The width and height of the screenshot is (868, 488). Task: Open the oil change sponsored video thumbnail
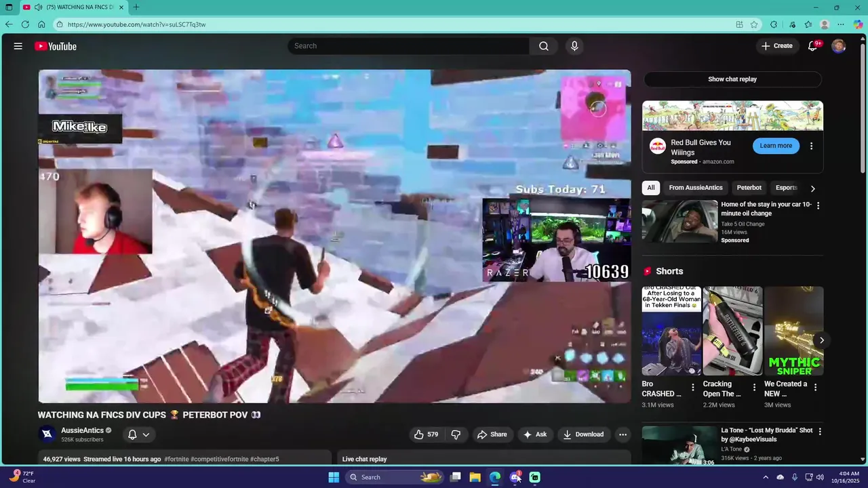pos(679,221)
